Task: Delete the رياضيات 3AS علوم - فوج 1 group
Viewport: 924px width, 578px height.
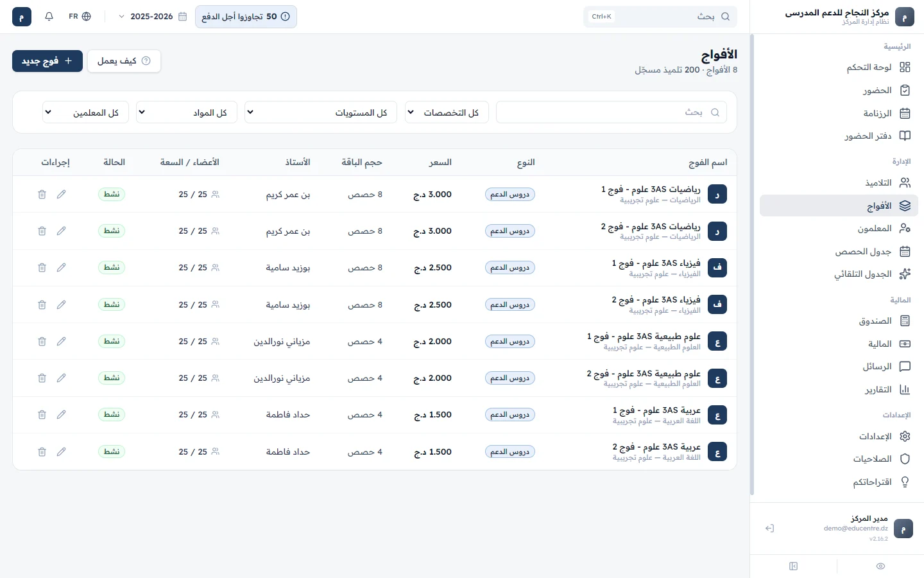Action: pyautogui.click(x=42, y=194)
